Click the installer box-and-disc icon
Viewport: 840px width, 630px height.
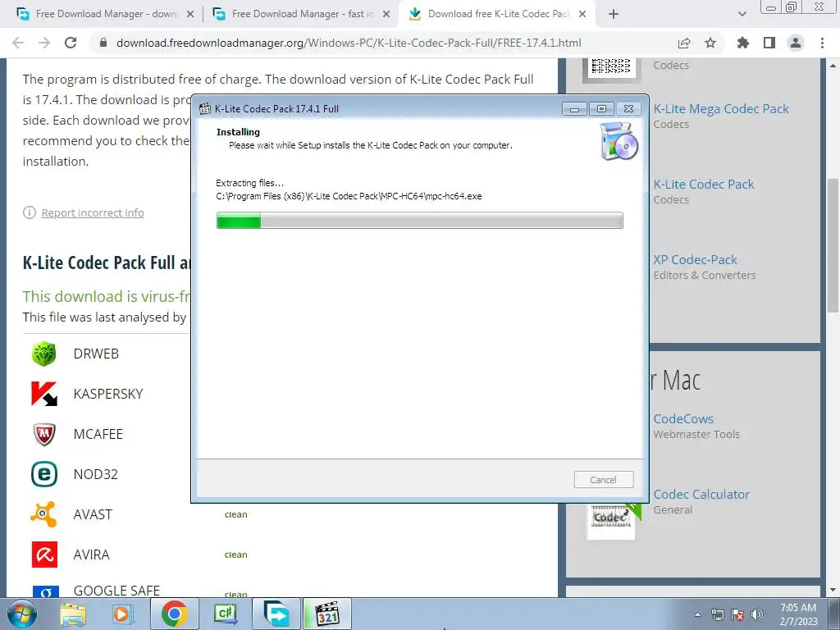tap(619, 141)
